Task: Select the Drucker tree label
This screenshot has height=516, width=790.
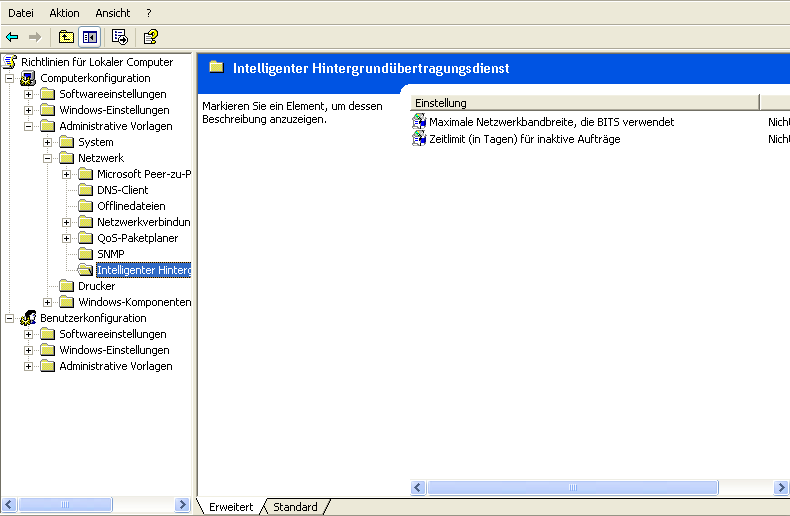Action: tap(97, 286)
